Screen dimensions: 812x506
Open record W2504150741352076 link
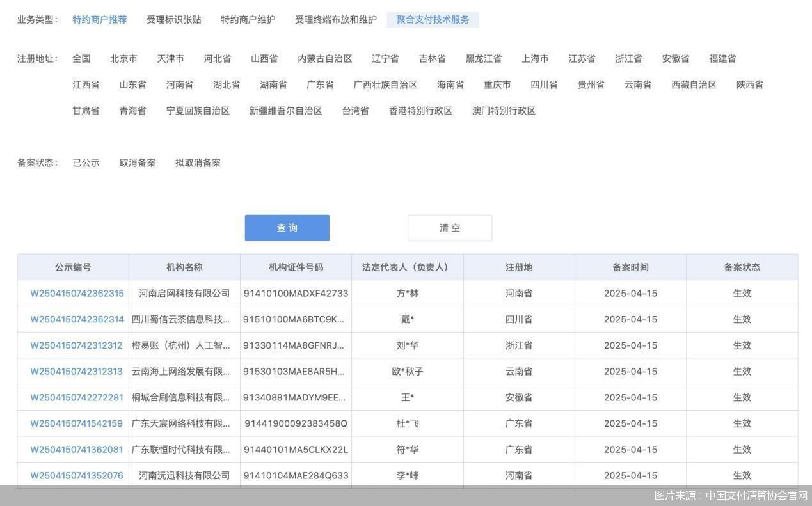76,475
